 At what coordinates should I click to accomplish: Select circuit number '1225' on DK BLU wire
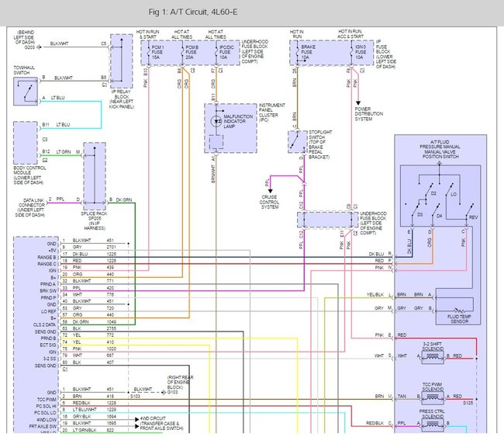click(x=111, y=254)
